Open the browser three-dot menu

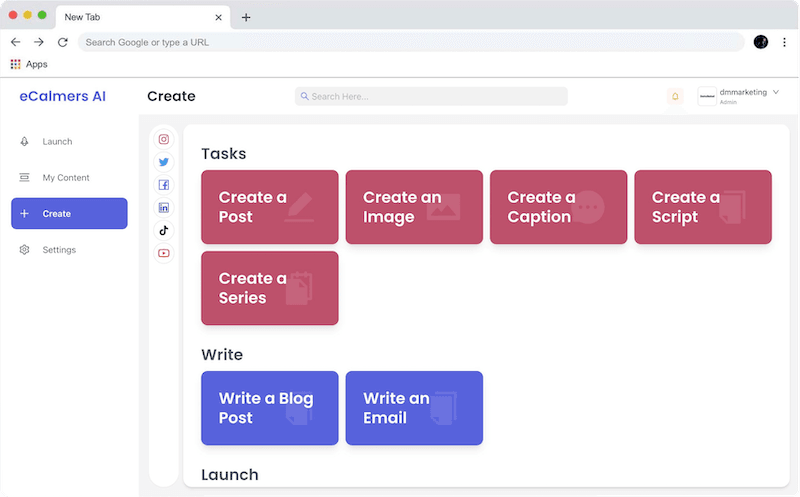(784, 42)
